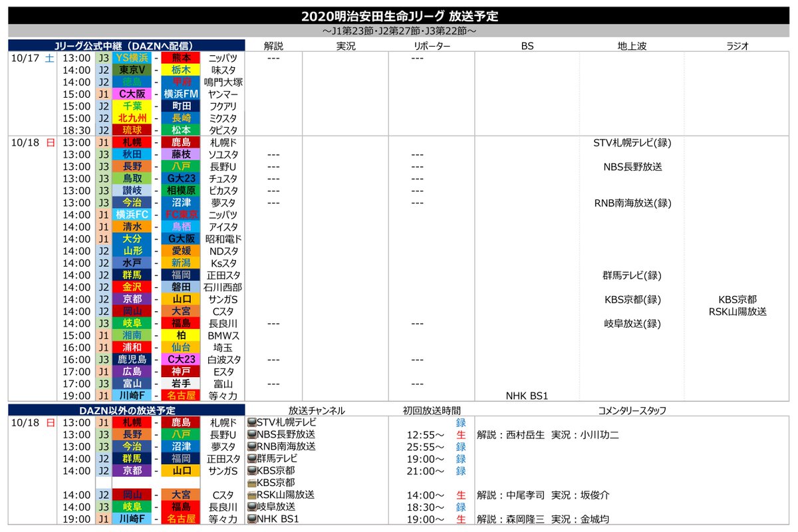Image resolution: width=798 pixels, height=532 pixels.
Task: Click the 実況 column header
Action: click(346, 46)
